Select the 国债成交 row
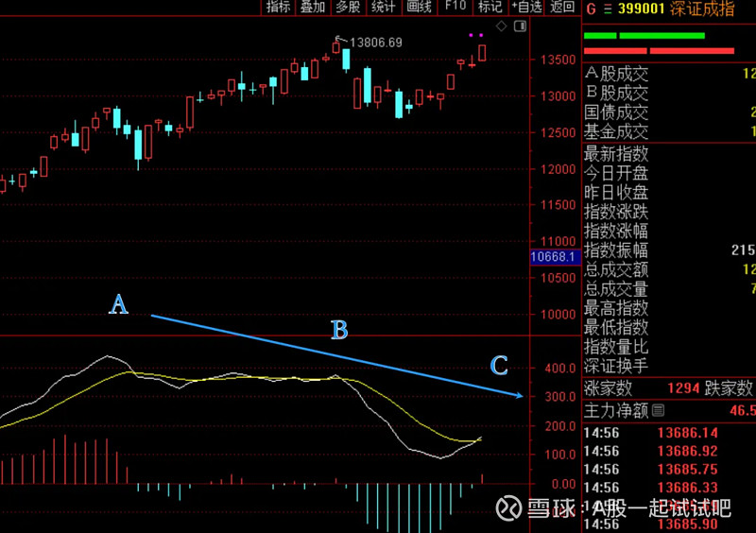 point(669,112)
